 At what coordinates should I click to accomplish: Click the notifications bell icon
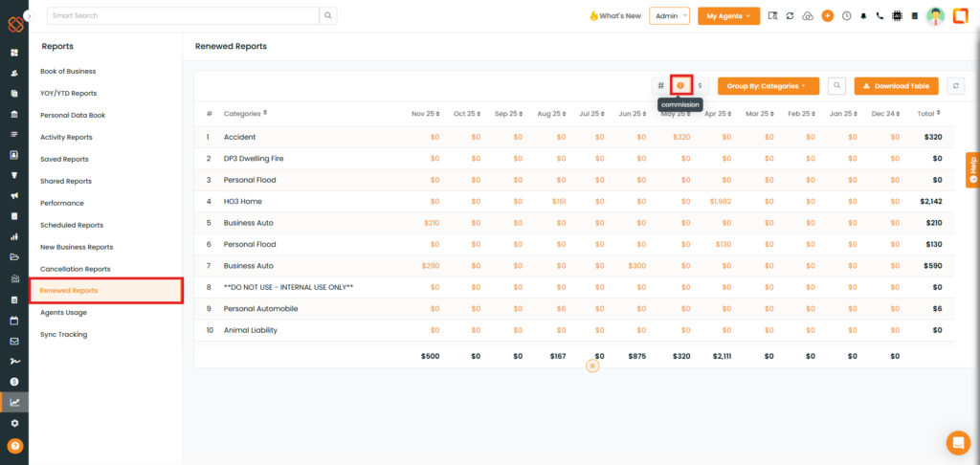pyautogui.click(x=863, y=16)
